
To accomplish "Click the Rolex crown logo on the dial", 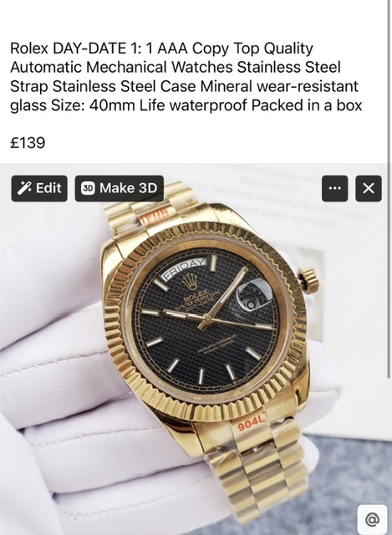I will [x=189, y=283].
